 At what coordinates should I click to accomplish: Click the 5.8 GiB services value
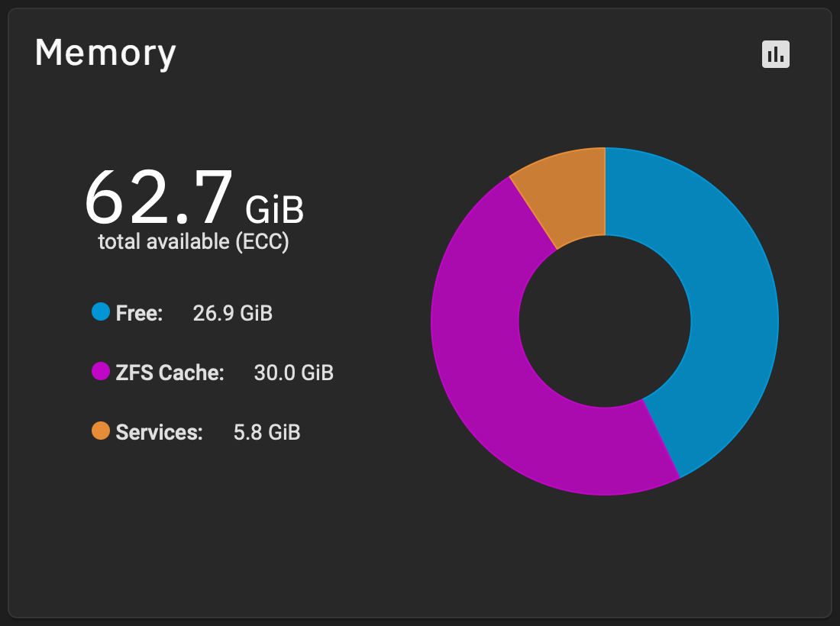[x=267, y=432]
